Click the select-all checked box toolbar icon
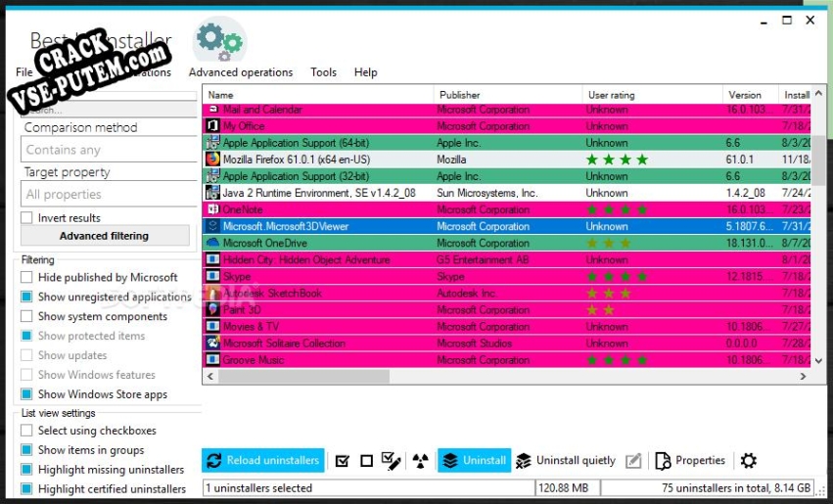This screenshot has width=833, height=504. point(343,461)
